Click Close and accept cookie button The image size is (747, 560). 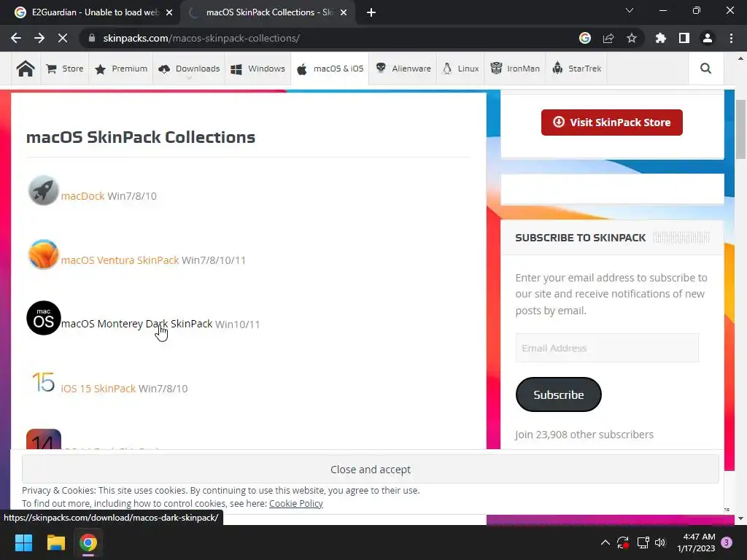(370, 470)
